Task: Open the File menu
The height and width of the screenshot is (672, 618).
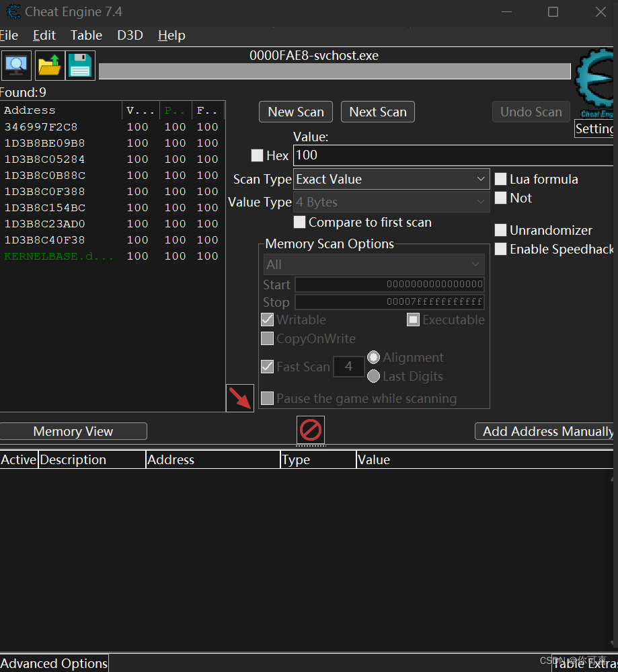Action: coord(9,35)
